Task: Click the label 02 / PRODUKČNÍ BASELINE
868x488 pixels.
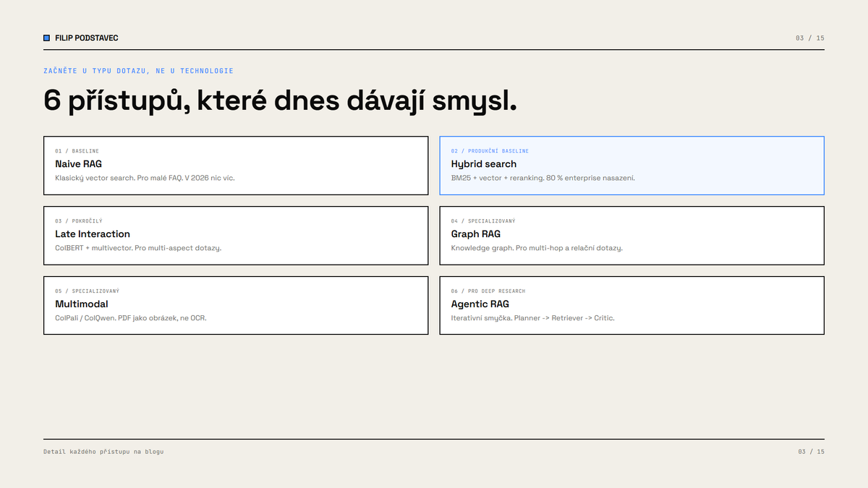Action: click(490, 151)
